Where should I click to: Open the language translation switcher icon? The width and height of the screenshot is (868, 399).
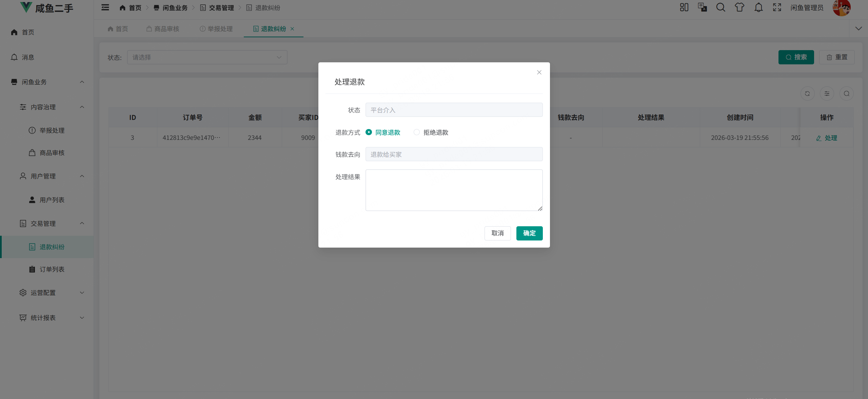tap(702, 7)
